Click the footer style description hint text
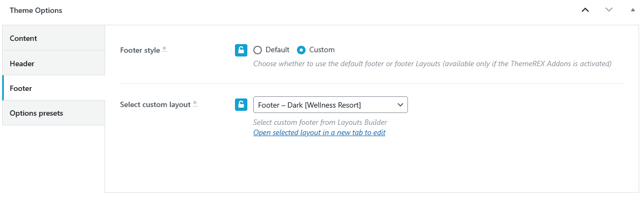Screen dimensions: 644x198 click(x=432, y=63)
